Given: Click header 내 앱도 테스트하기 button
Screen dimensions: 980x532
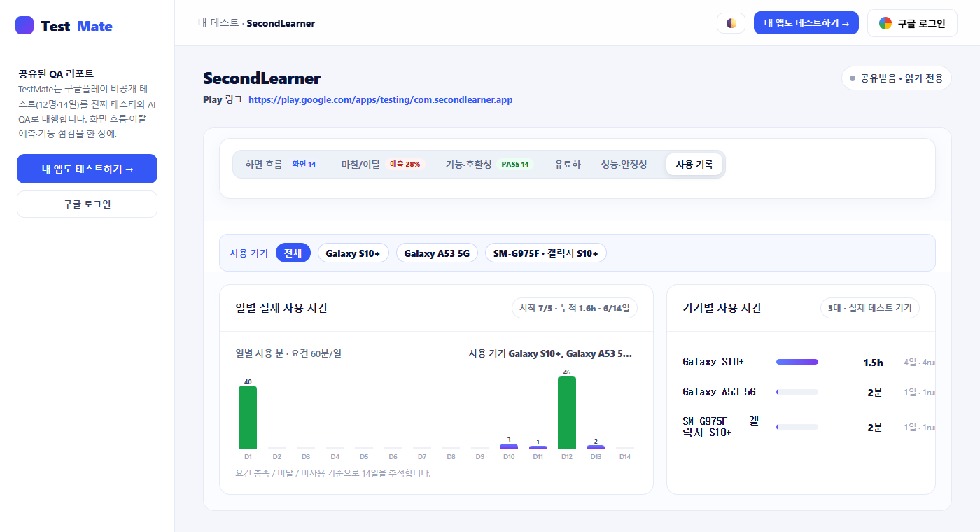Looking at the screenshot, I should point(806,23).
